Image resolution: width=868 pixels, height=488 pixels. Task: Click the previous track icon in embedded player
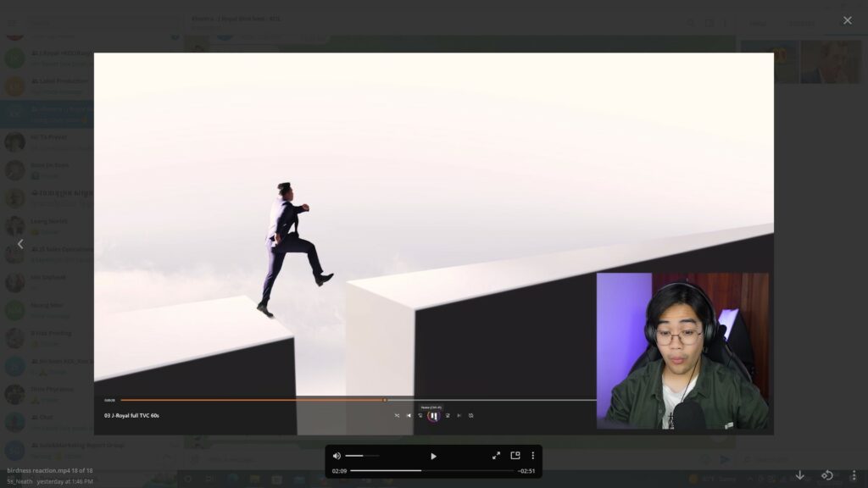tap(409, 416)
